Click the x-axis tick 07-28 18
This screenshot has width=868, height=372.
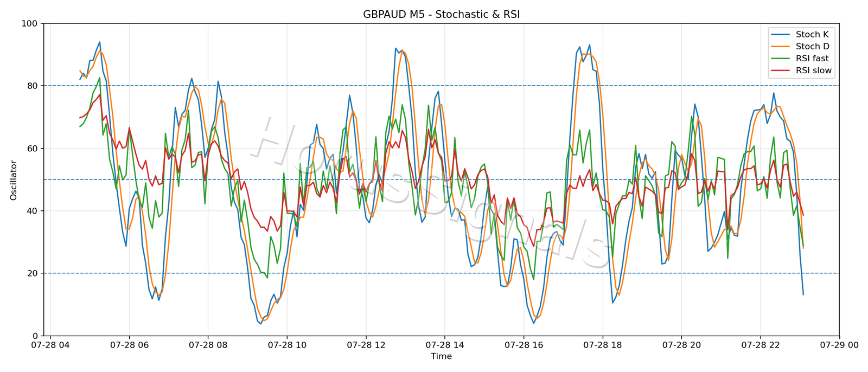603,345
